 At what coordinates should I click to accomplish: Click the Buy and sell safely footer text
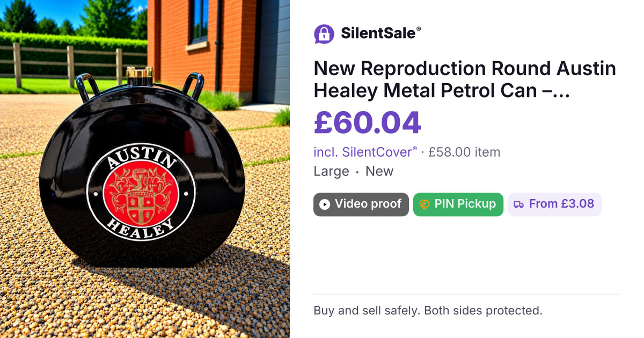click(x=428, y=311)
